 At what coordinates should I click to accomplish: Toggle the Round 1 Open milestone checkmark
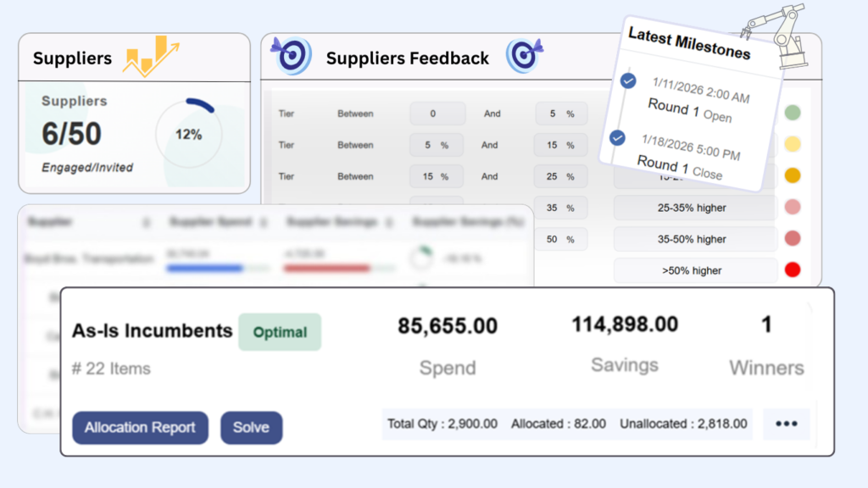coord(628,80)
